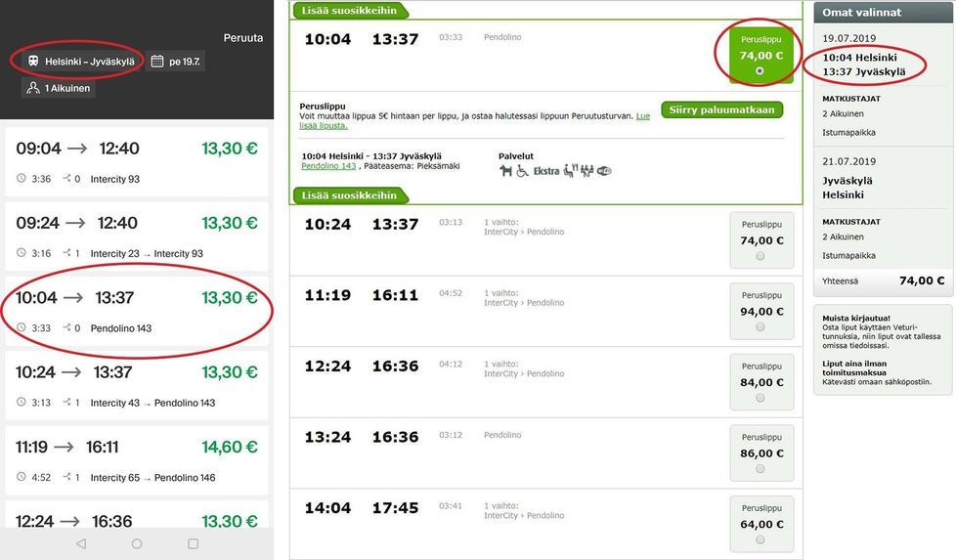Screen dimensions: 956x560
Task: Click the top Lisää suosikkeihin tab
Action: click(x=349, y=11)
